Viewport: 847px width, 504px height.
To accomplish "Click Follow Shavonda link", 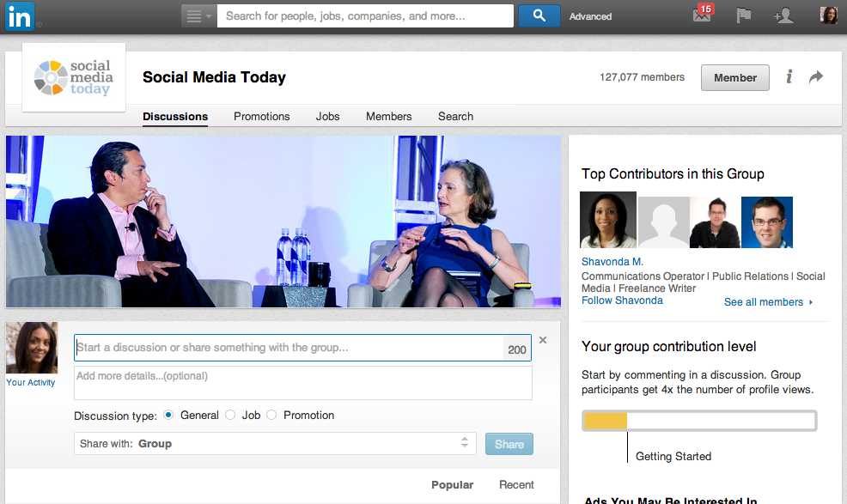I will 622,301.
